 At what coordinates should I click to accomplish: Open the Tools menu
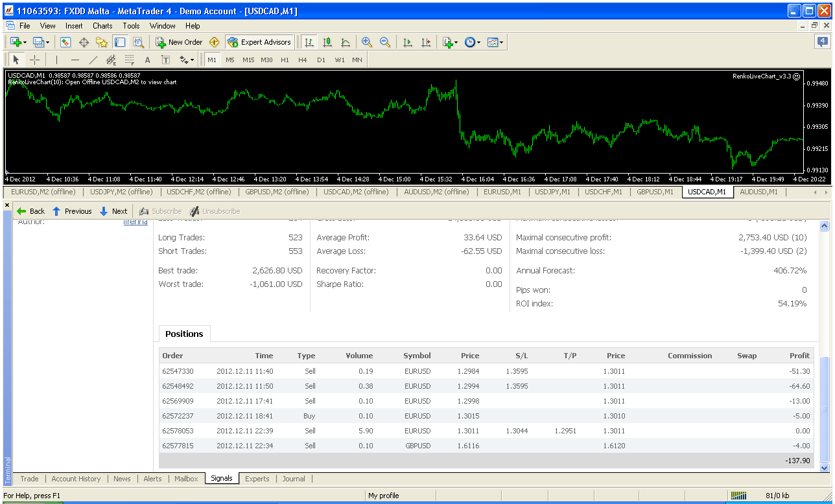pyautogui.click(x=131, y=26)
